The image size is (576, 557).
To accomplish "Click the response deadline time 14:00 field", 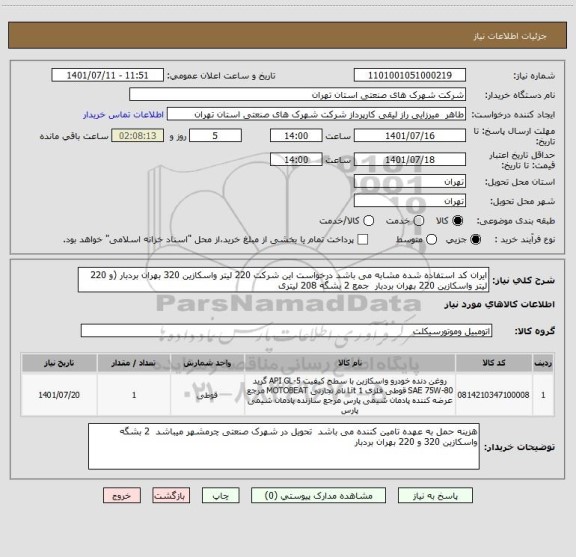I will [x=296, y=136].
